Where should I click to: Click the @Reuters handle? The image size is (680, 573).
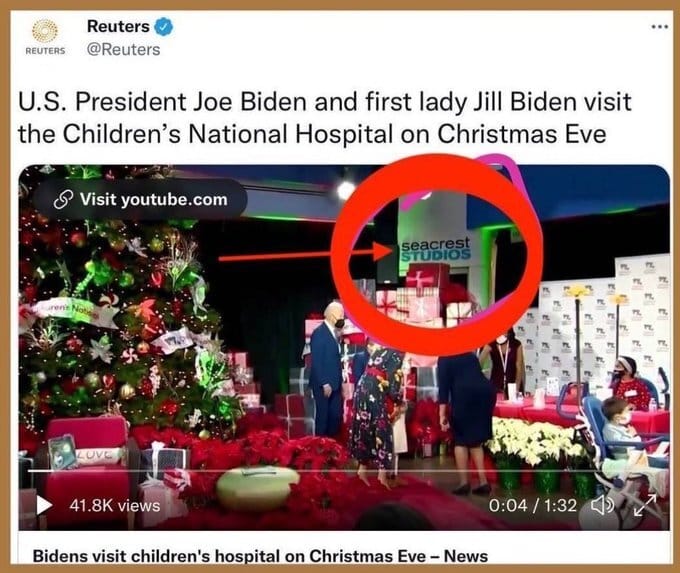pyautogui.click(x=123, y=50)
